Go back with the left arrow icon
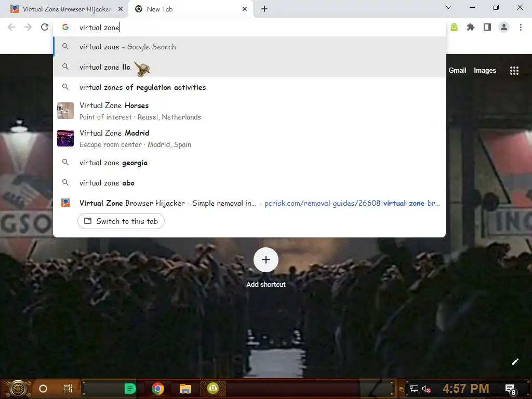This screenshot has width=532, height=399. click(11, 27)
